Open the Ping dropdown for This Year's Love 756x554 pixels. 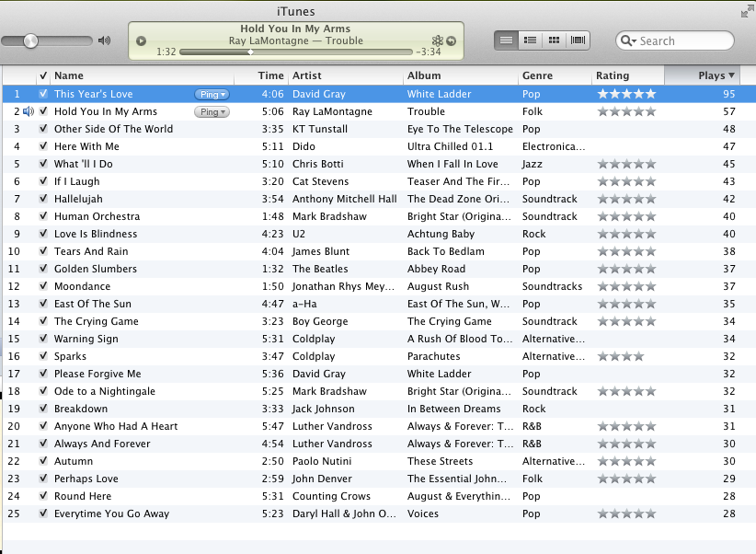(212, 95)
